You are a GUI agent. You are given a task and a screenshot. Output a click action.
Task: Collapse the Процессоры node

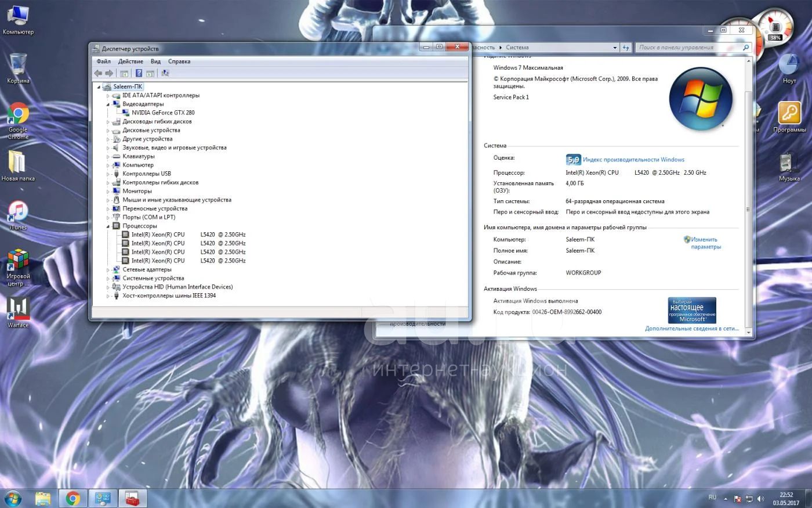(x=108, y=226)
